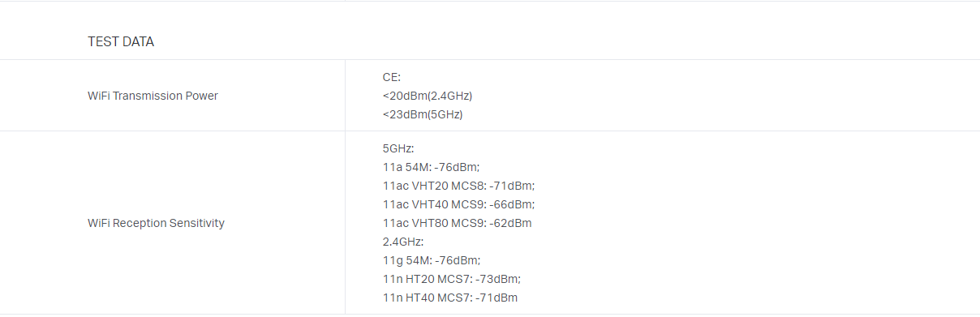Select the WiFi Transmission Power label

[x=153, y=96]
